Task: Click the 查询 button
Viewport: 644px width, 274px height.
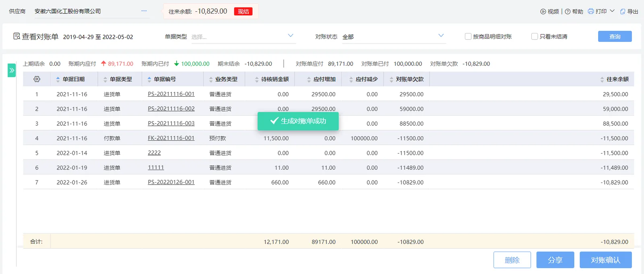Action: [615, 36]
